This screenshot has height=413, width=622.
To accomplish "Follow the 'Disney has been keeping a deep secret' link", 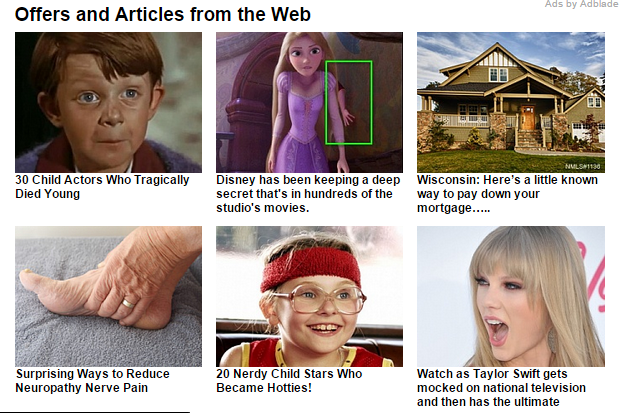I will click(308, 194).
